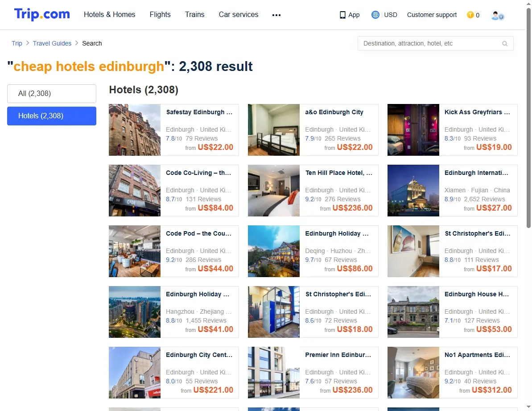Click 1,455 Reviews text

coord(206,321)
